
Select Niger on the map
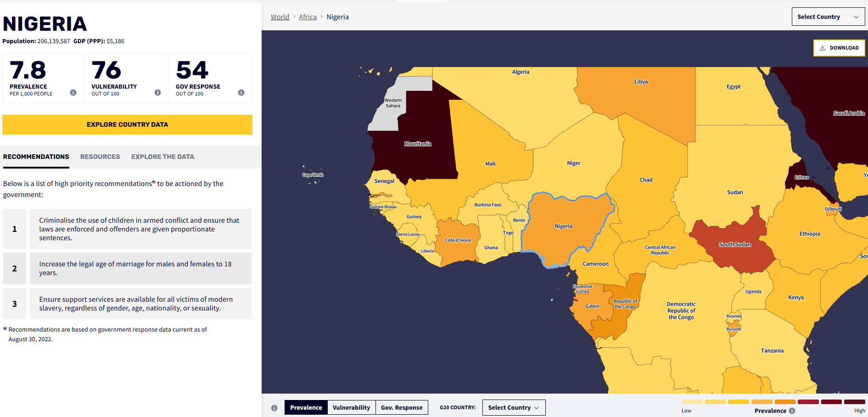[573, 163]
